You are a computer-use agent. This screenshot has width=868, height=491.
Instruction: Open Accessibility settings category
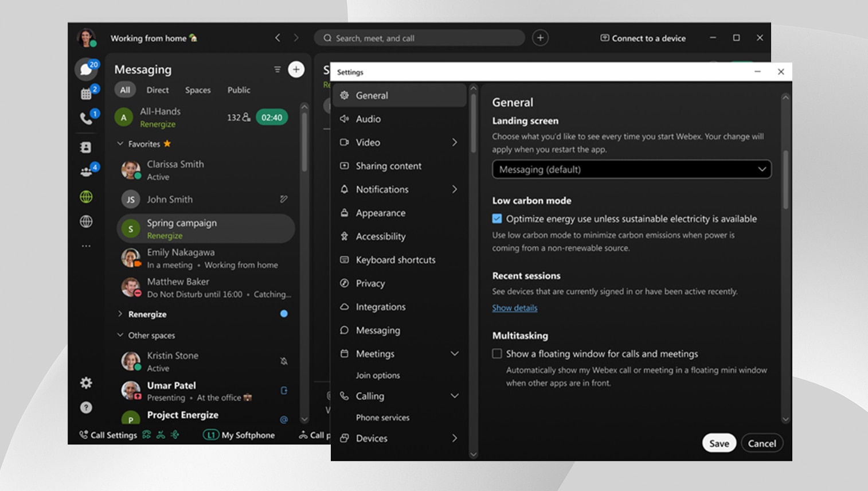click(x=400, y=236)
